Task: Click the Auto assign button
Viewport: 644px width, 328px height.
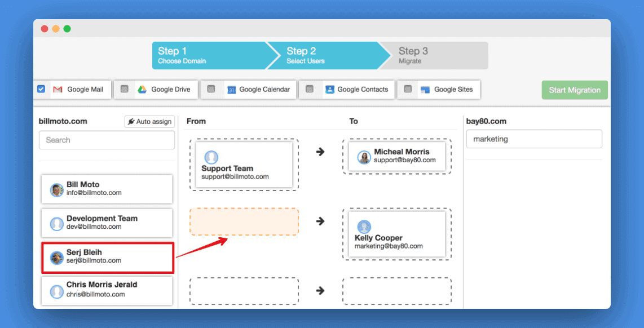Action: click(149, 121)
